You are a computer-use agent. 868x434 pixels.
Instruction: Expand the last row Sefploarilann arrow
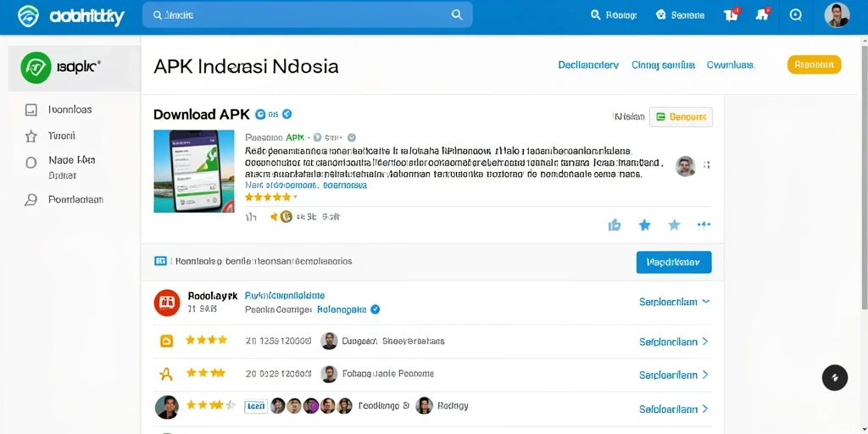pos(705,409)
